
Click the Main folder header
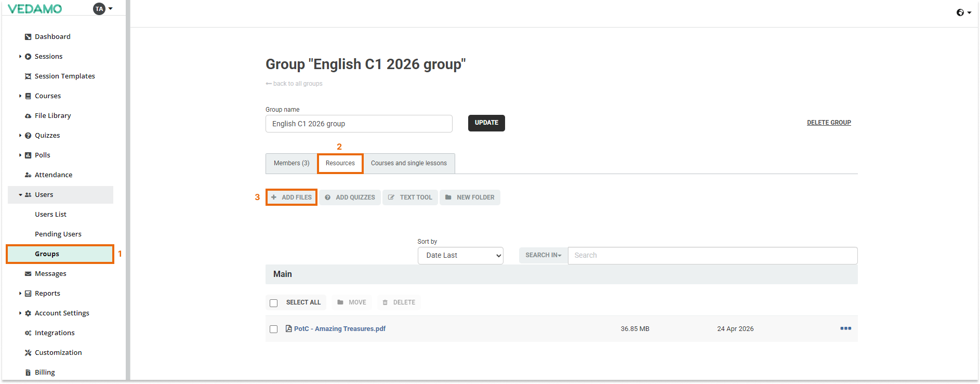tap(561, 274)
